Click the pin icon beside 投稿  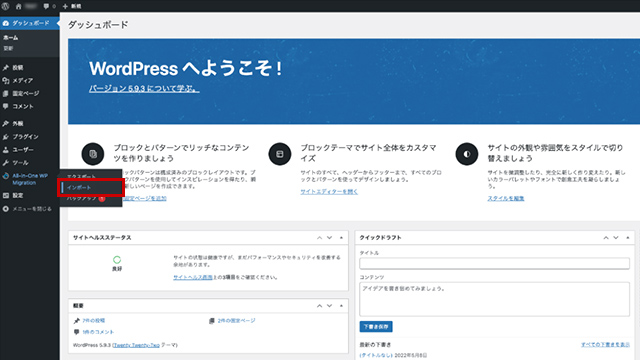click(x=5, y=67)
